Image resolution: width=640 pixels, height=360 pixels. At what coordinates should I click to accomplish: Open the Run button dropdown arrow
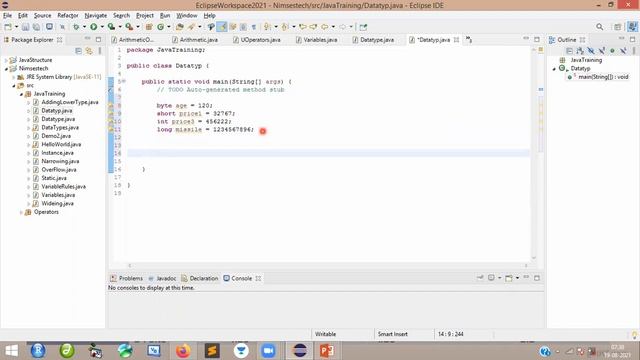pyautogui.click(x=102, y=27)
